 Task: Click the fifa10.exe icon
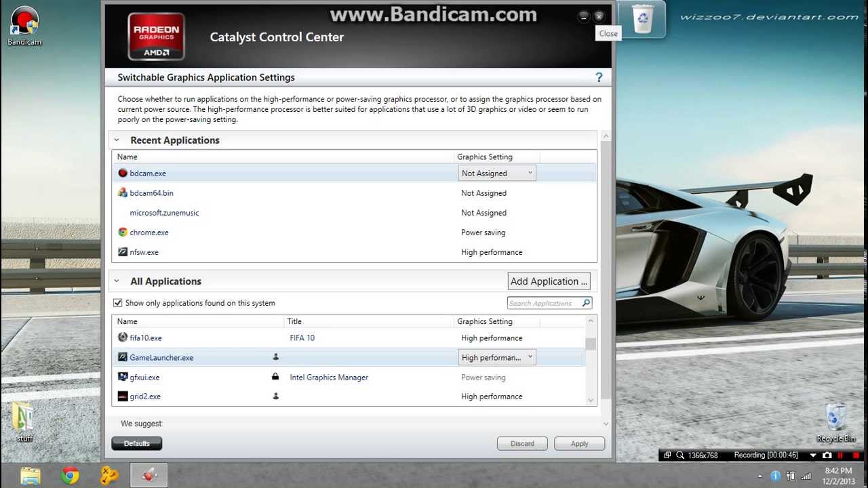pos(123,338)
